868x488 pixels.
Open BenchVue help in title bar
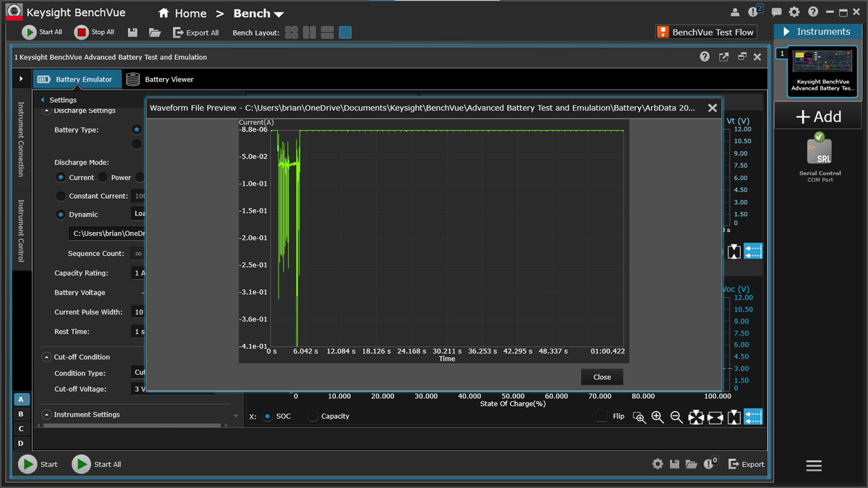[x=813, y=12]
